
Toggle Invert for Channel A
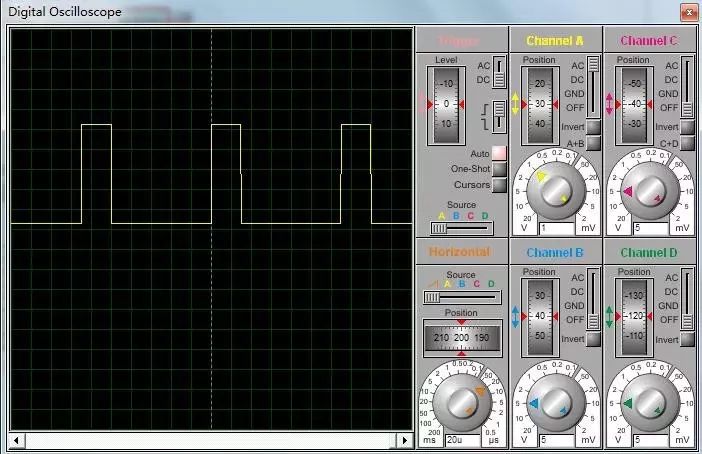[x=592, y=127]
